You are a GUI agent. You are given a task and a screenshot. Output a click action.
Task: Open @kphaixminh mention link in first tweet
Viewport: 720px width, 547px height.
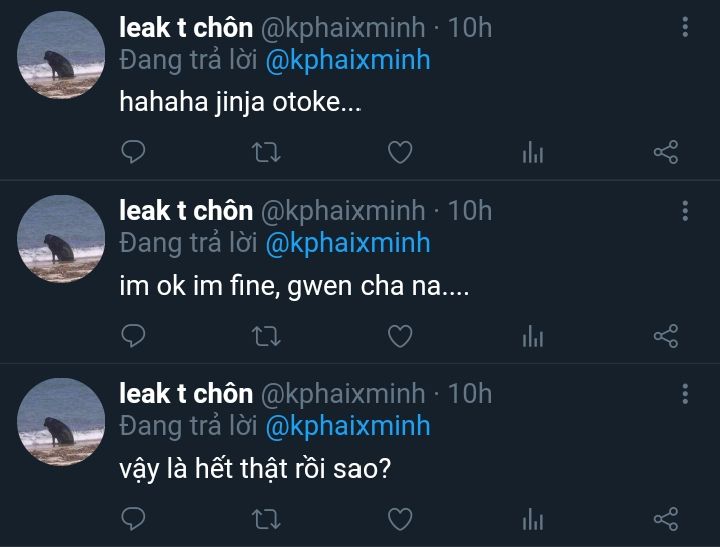(x=347, y=60)
